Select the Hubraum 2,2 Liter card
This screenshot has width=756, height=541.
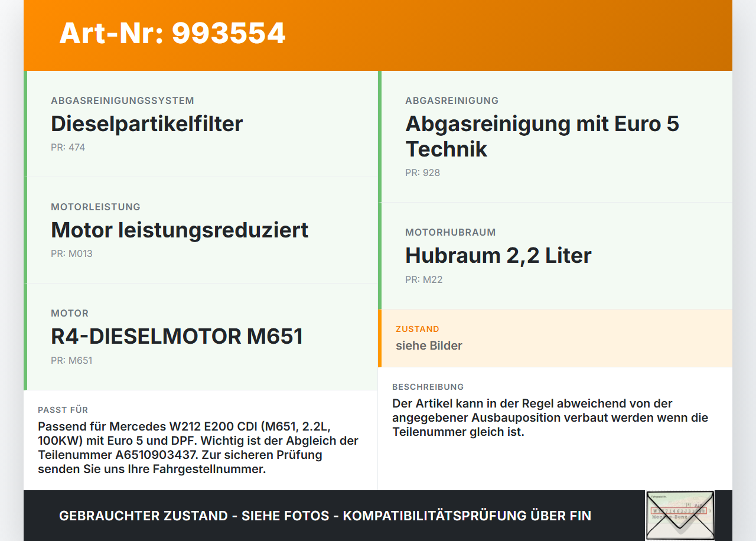tap(555, 255)
